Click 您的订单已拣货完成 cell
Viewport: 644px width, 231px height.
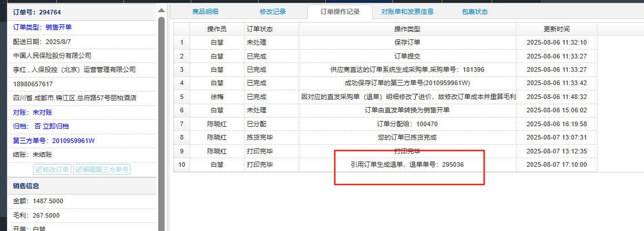point(407,137)
